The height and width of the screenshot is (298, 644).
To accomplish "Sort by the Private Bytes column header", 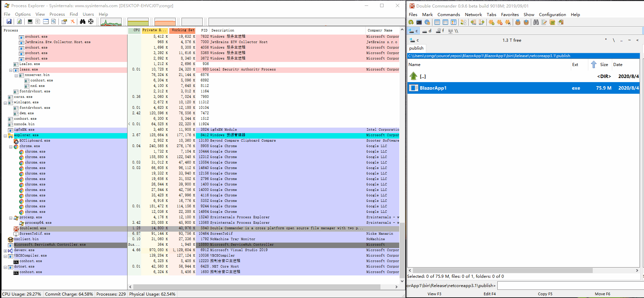I will click(155, 30).
